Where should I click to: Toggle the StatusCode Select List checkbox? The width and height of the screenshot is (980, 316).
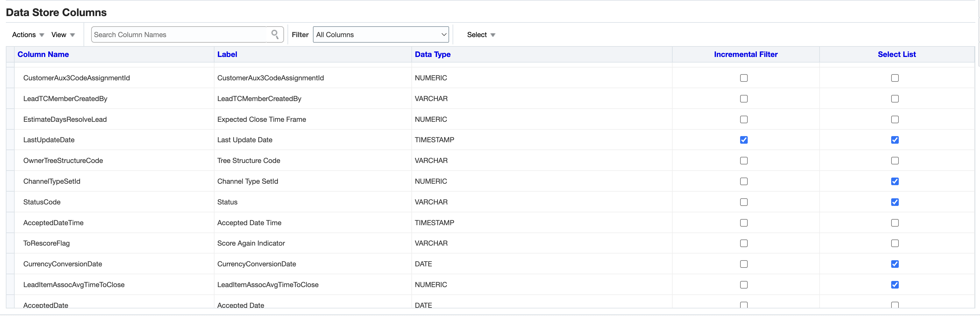point(895,202)
